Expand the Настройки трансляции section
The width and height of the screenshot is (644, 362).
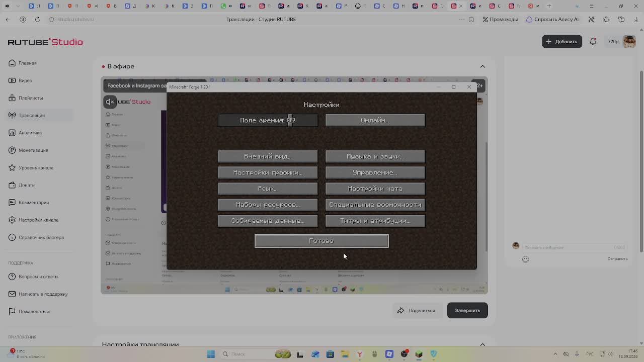[482, 344]
